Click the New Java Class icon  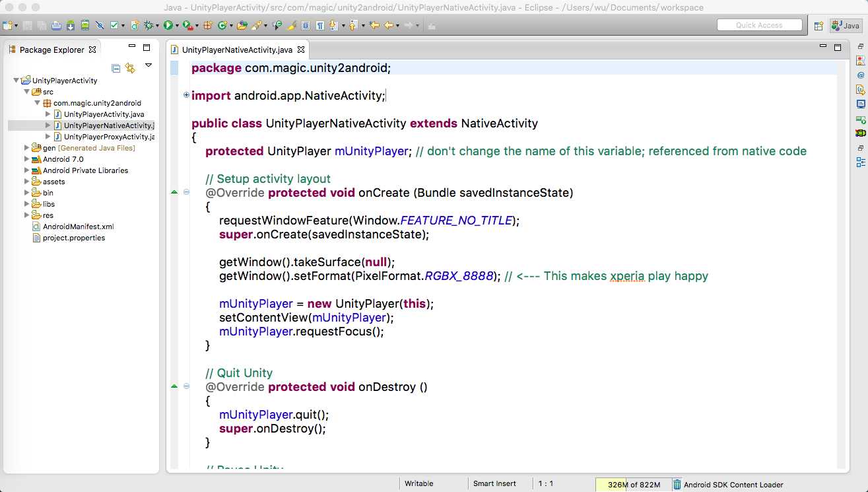click(222, 25)
